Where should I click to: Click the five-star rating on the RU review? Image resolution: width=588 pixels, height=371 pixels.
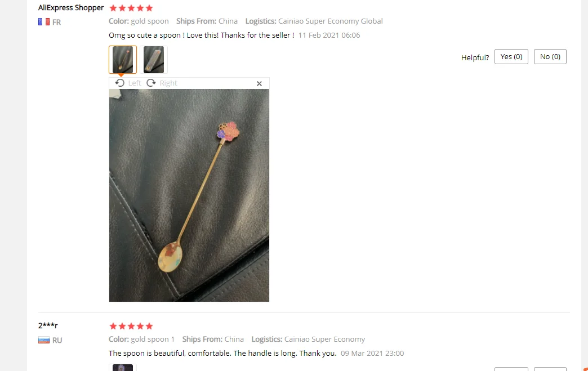pos(131,326)
